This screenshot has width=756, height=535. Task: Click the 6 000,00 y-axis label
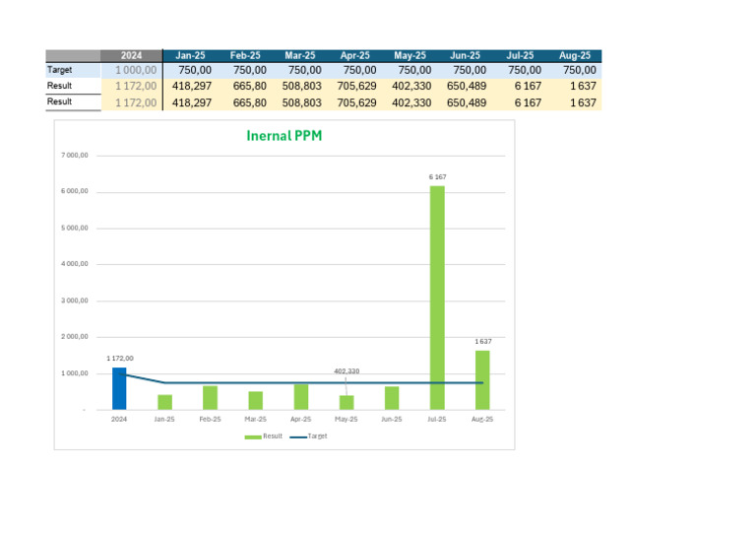(74, 191)
